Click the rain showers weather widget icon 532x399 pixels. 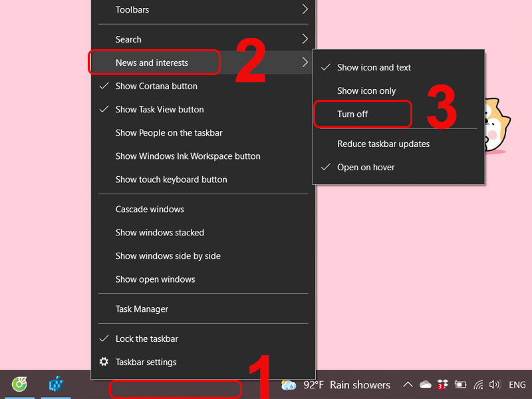pyautogui.click(x=289, y=385)
